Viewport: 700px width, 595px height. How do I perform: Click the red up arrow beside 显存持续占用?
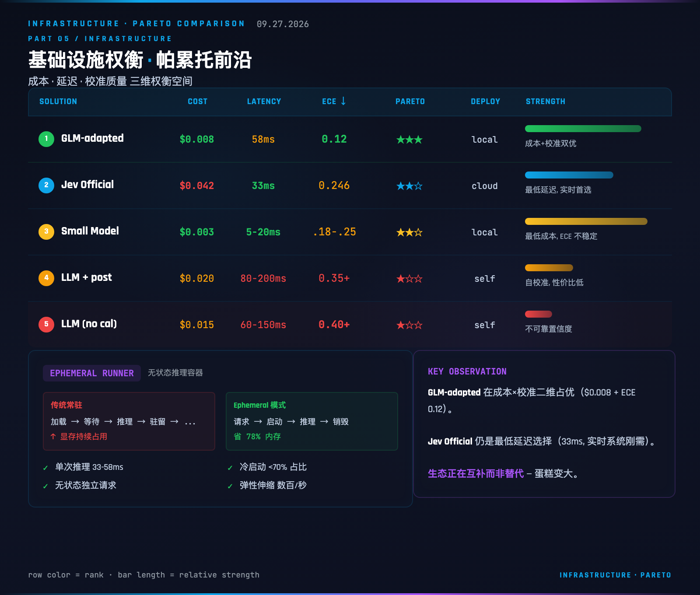(53, 436)
